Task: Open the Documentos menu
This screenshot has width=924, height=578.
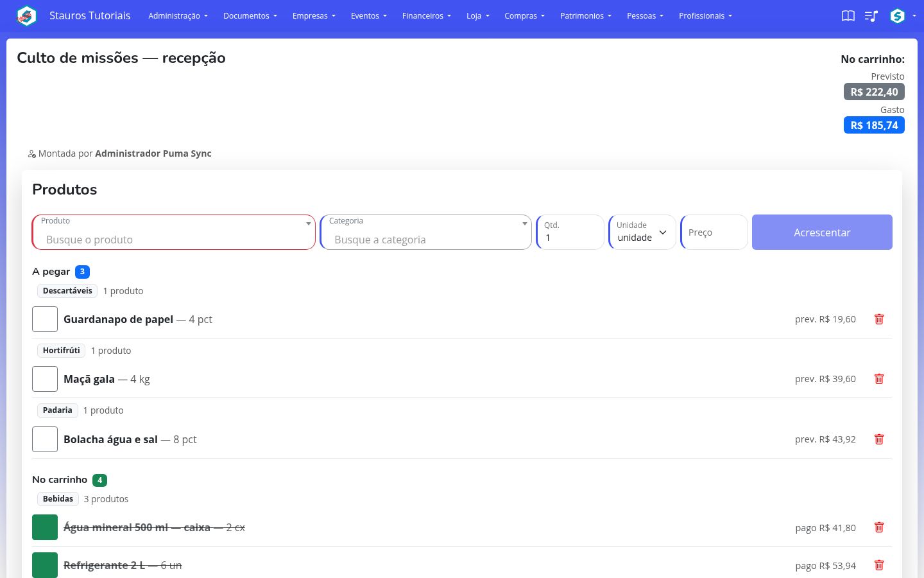Action: point(250,16)
